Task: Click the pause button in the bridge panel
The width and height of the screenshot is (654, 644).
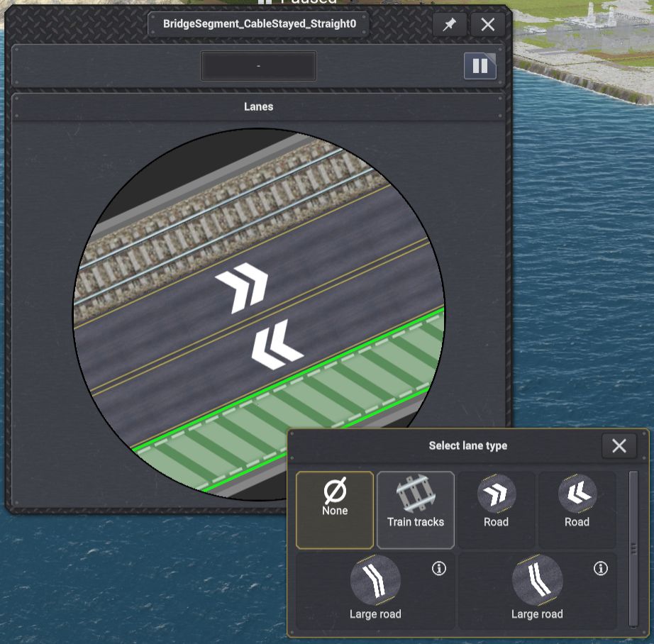Action: coord(480,66)
